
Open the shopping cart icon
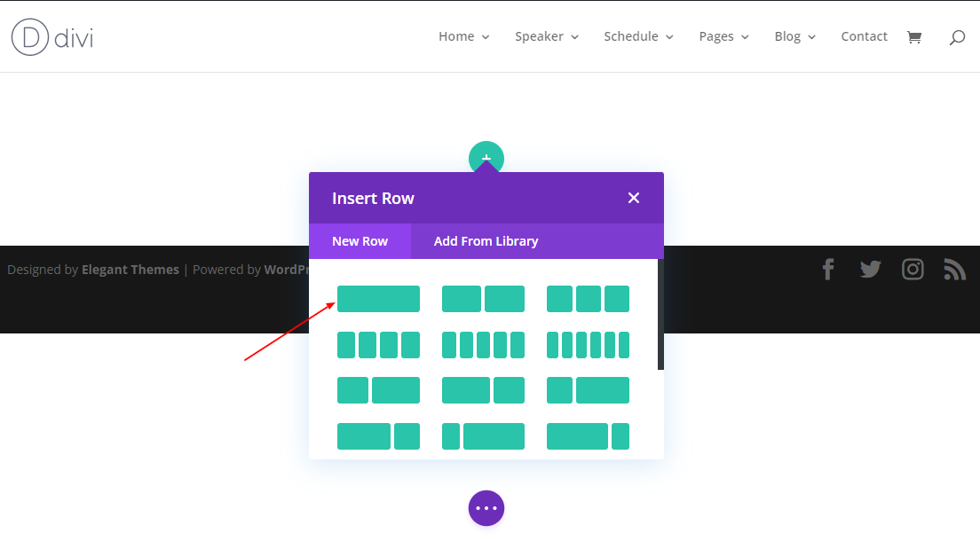(914, 36)
